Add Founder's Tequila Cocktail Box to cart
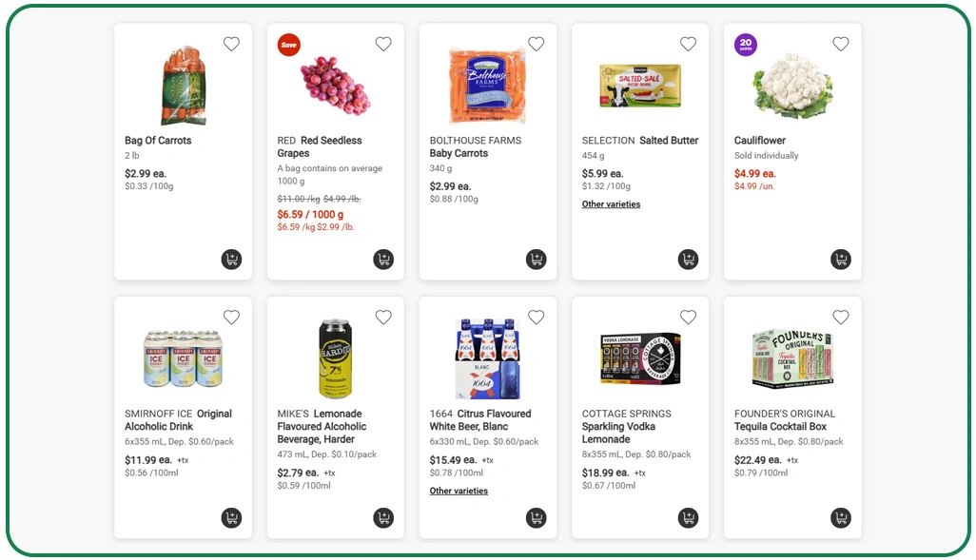 (840, 518)
